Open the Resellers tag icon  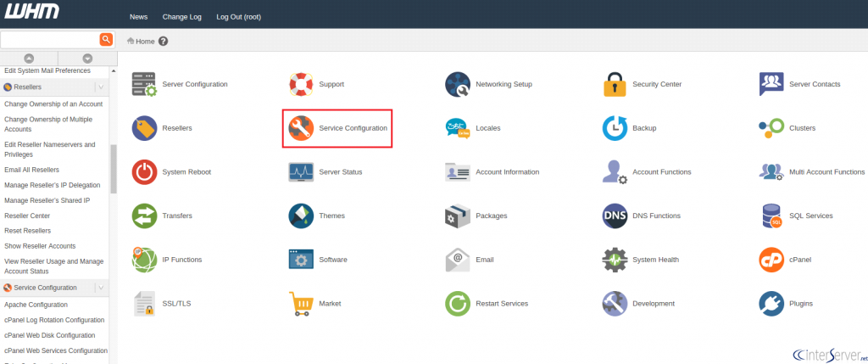tap(144, 128)
